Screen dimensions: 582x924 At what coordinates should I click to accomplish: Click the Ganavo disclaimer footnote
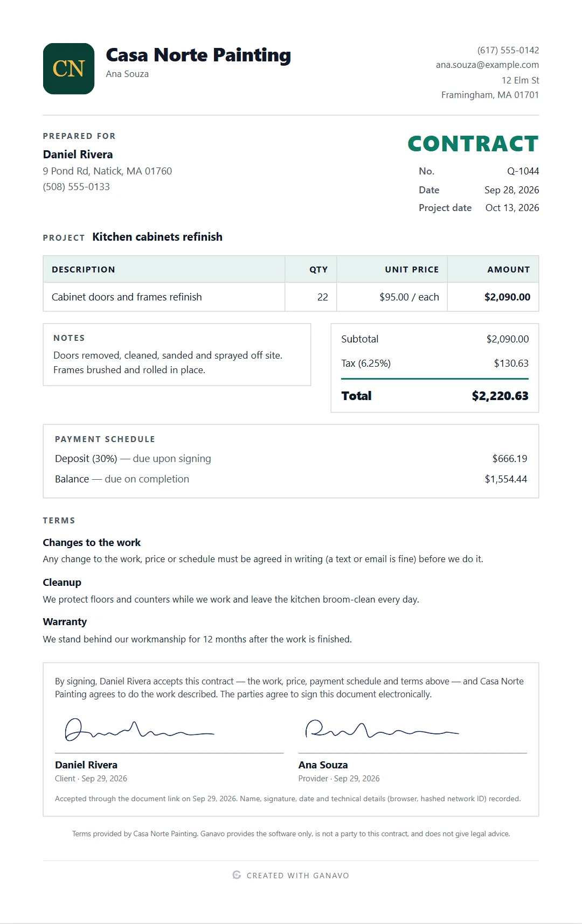291,834
